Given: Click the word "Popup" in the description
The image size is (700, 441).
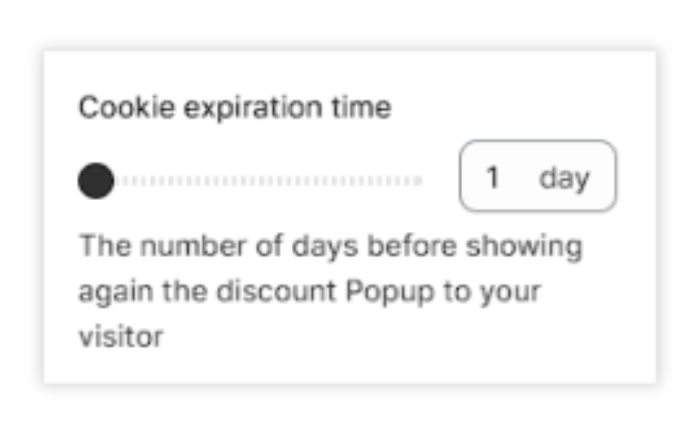Looking at the screenshot, I should (384, 291).
